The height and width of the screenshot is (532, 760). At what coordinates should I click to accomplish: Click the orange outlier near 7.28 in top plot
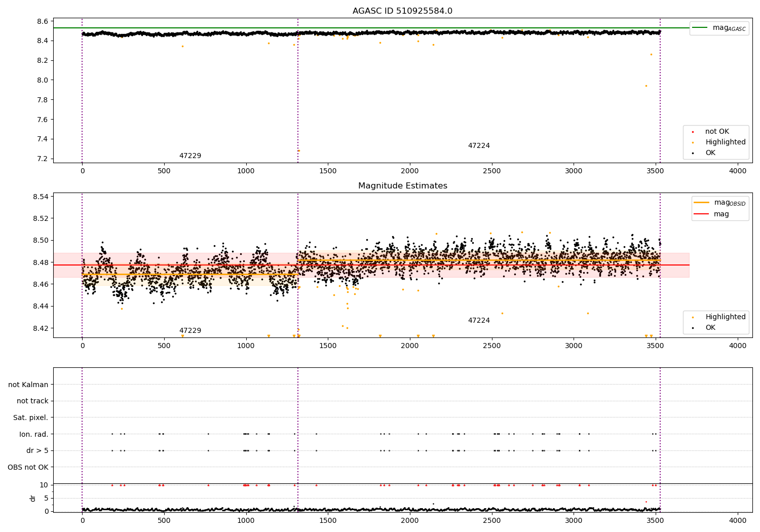tap(298, 150)
